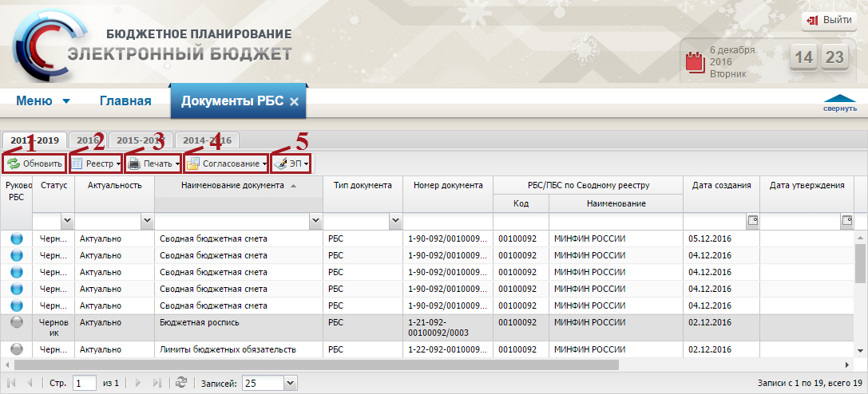The width and height of the screenshot is (868, 394).
Task: Click the pagination refresh icon
Action: coord(181,384)
